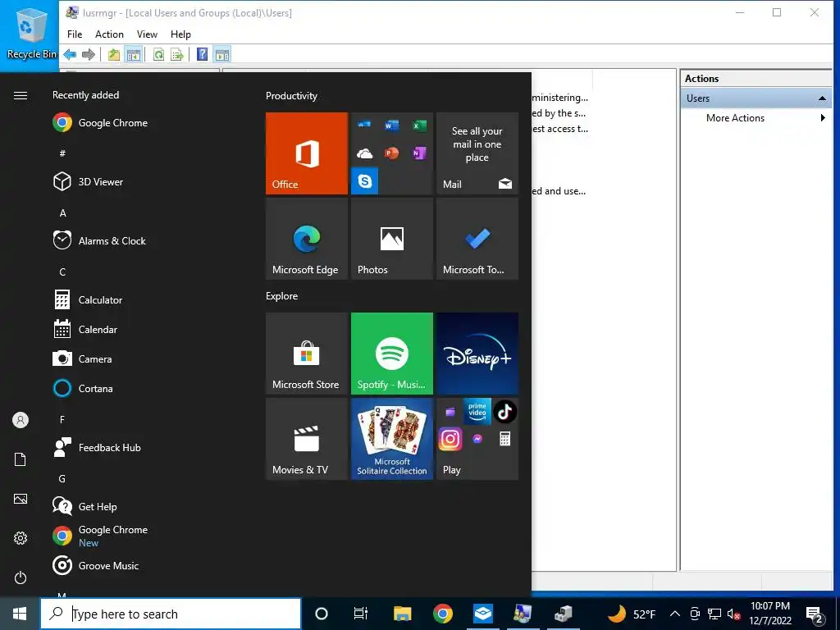Open the user account icon in Start sidebar

click(21, 420)
